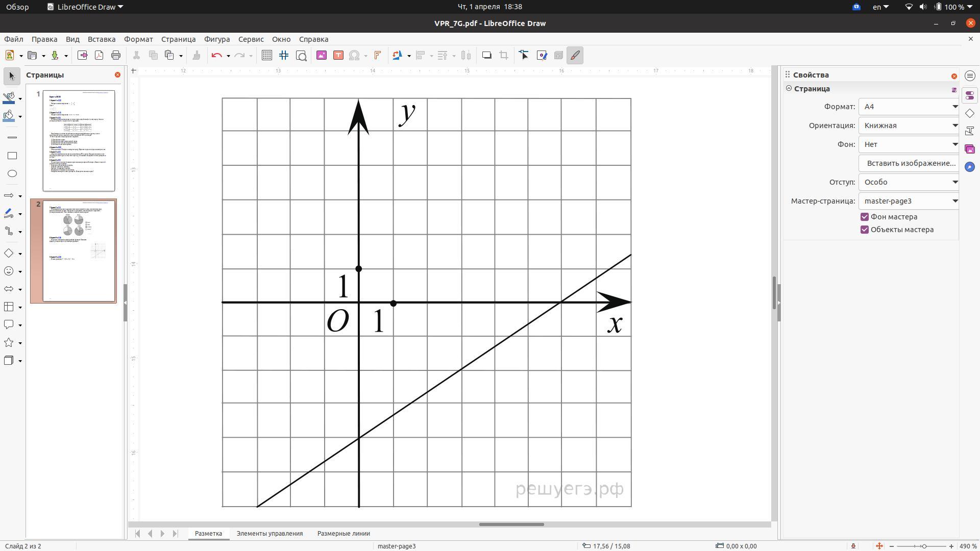Click the Print toolbar icon
The image size is (980, 551).
click(x=116, y=56)
